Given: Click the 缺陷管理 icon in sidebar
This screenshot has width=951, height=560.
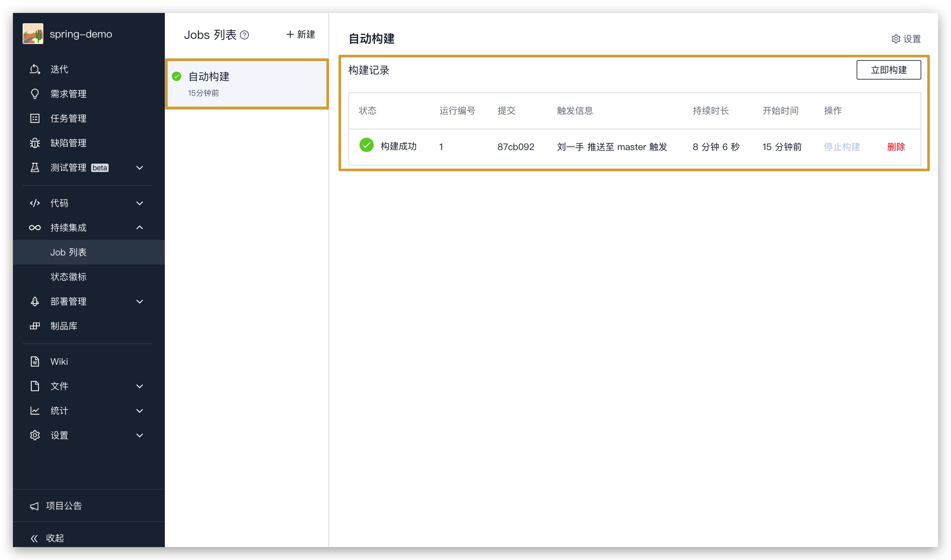Looking at the screenshot, I should (x=34, y=143).
